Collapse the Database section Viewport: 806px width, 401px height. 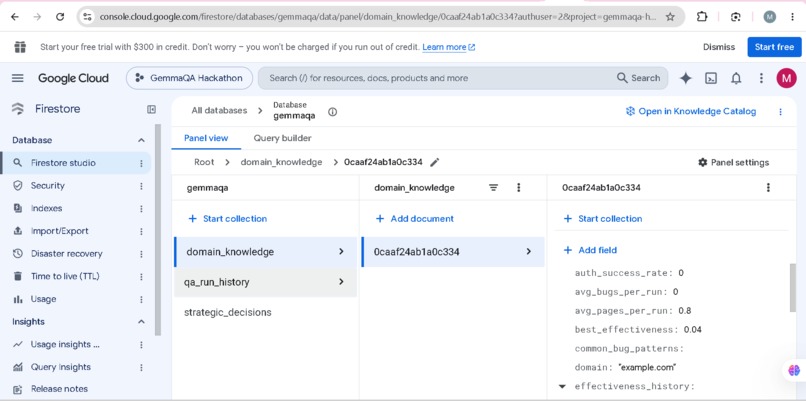pos(141,140)
